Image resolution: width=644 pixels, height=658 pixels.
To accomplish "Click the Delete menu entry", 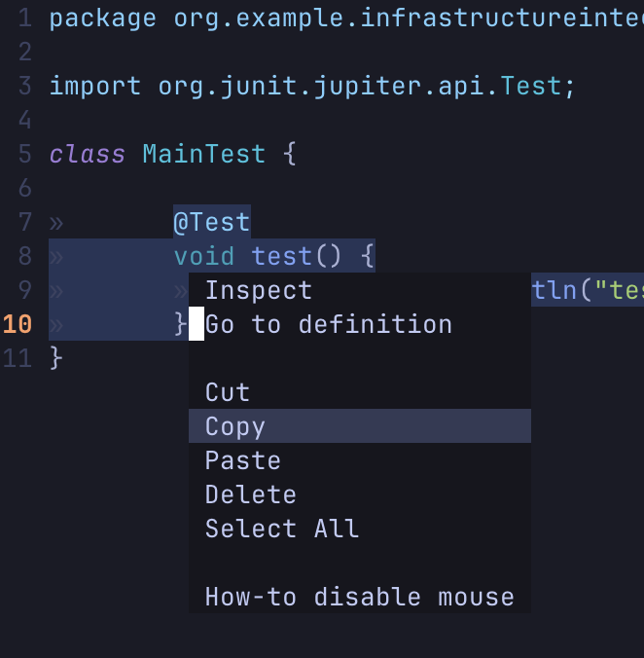I will point(251,494).
